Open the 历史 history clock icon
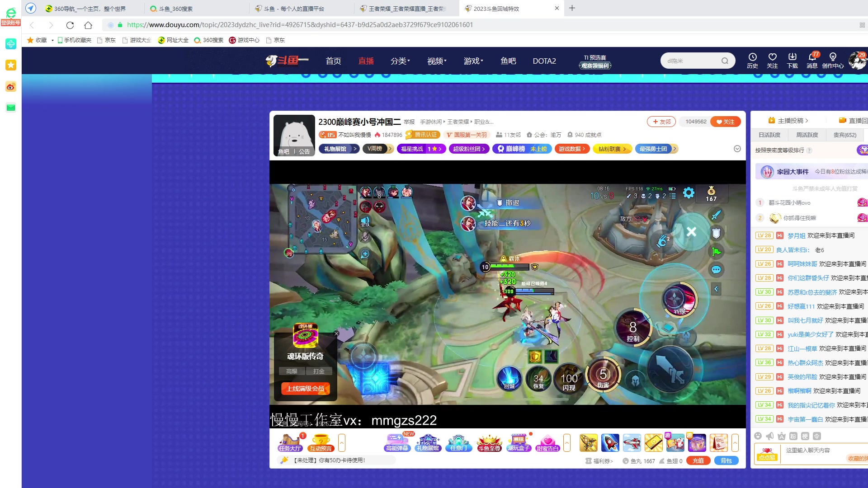Screen dimensions: 868x488 pos(752,57)
